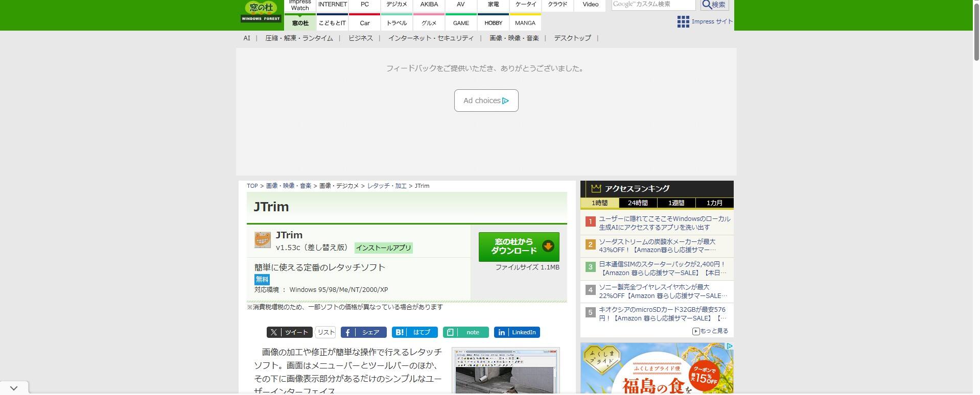Click the JTrim application icon

pyautogui.click(x=263, y=240)
